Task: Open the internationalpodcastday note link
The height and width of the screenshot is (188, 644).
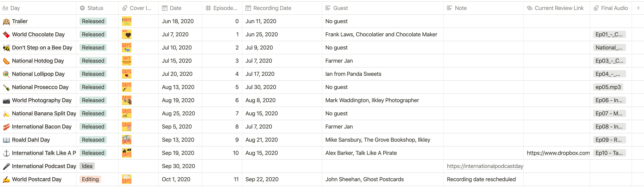Action: coord(485,166)
